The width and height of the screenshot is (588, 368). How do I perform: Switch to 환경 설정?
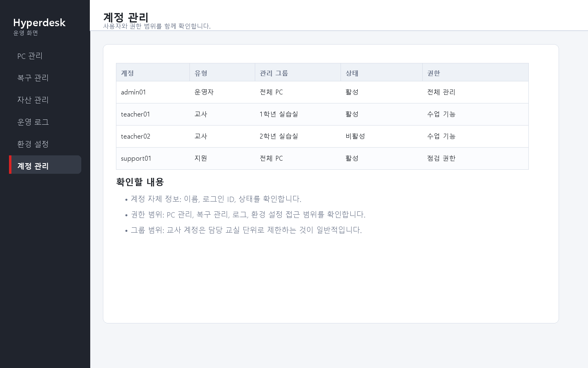point(45,144)
